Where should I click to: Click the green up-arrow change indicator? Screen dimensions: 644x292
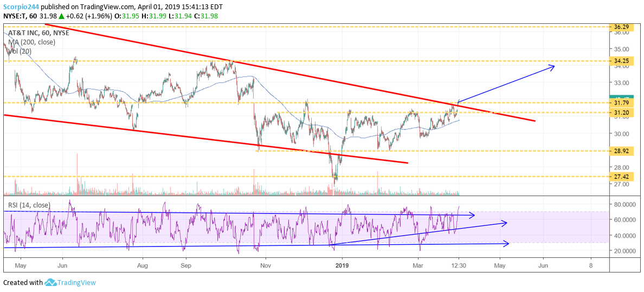(x=61, y=16)
